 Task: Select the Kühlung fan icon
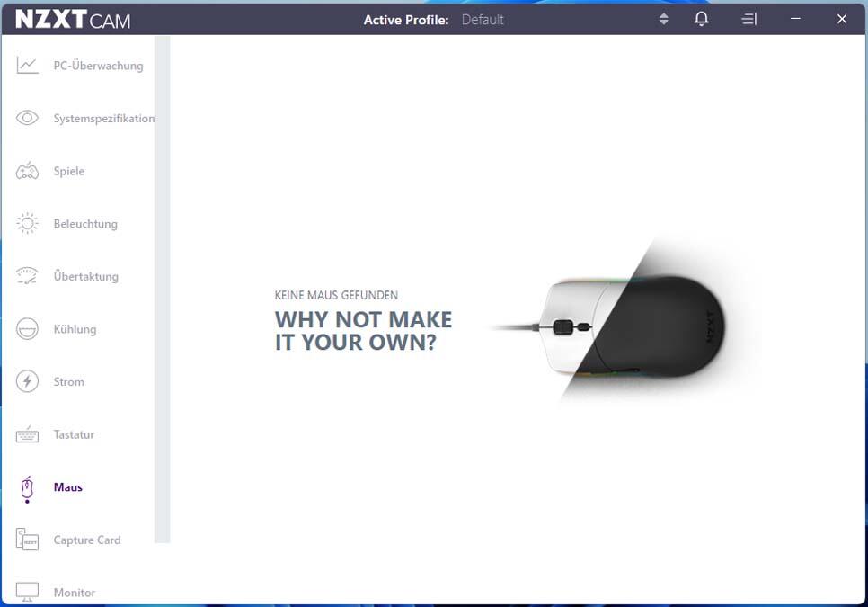coord(27,329)
